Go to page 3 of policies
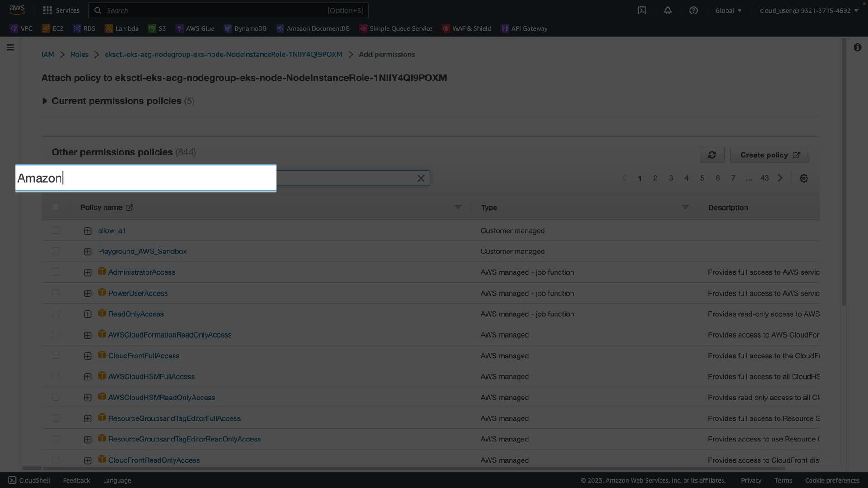Image resolution: width=868 pixels, height=488 pixels. coord(670,178)
